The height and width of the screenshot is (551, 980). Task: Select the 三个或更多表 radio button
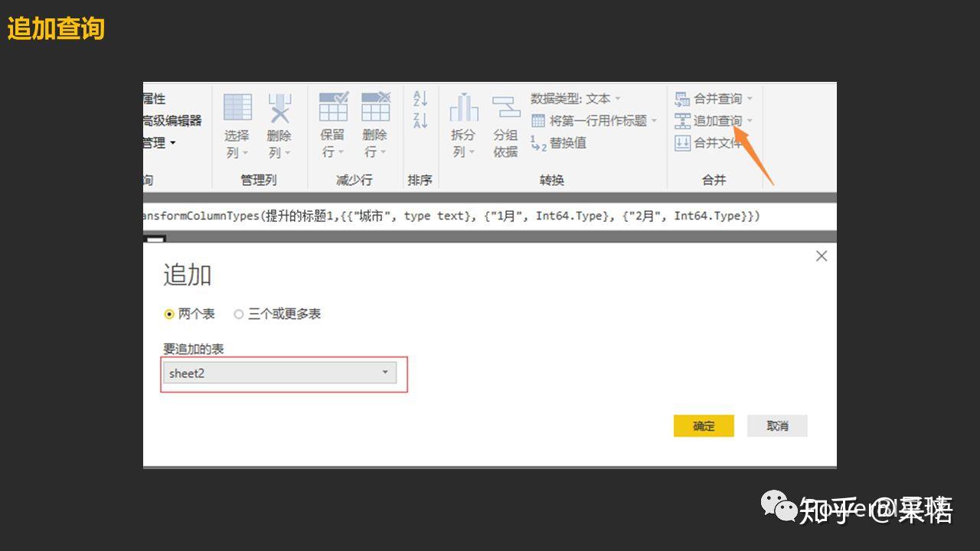click(239, 314)
